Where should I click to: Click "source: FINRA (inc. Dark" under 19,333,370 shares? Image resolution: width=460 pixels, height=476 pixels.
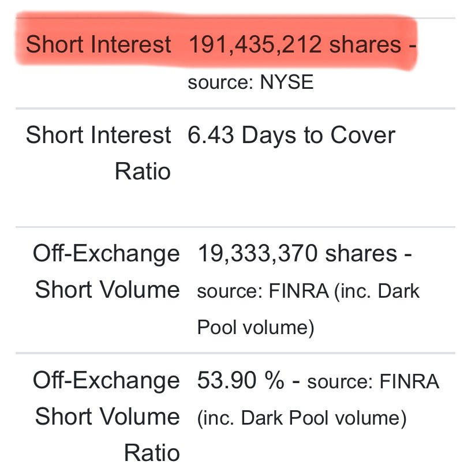pyautogui.click(x=308, y=291)
